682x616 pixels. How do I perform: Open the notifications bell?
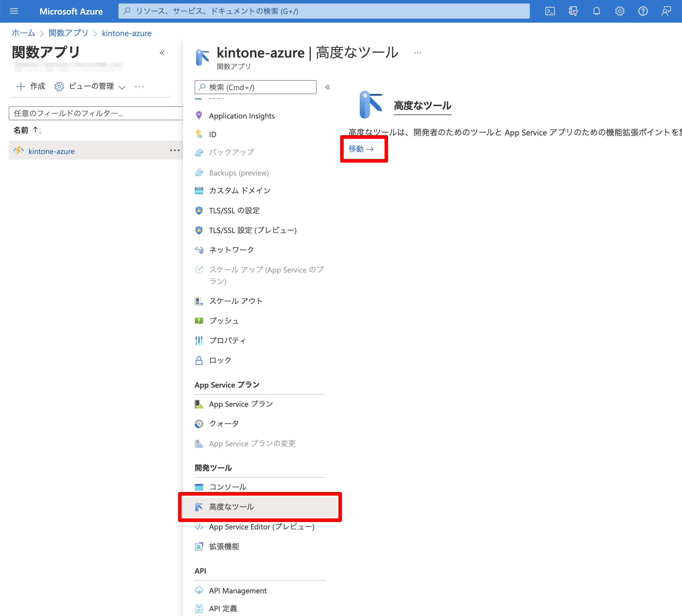596,11
